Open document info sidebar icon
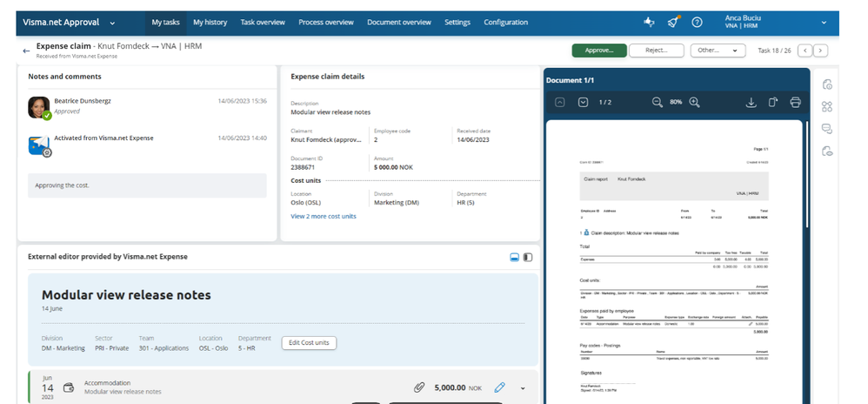 click(x=828, y=84)
